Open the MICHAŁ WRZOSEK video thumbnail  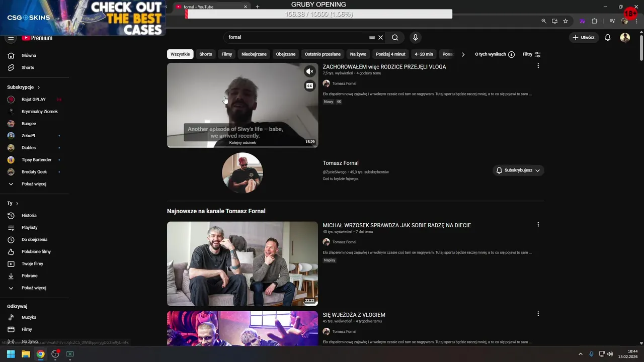(243, 264)
